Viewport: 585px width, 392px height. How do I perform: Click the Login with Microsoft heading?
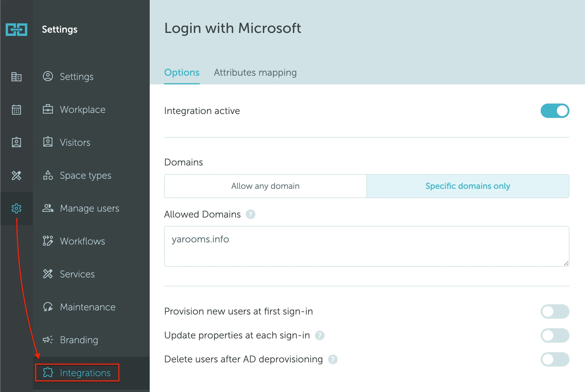pos(233,28)
